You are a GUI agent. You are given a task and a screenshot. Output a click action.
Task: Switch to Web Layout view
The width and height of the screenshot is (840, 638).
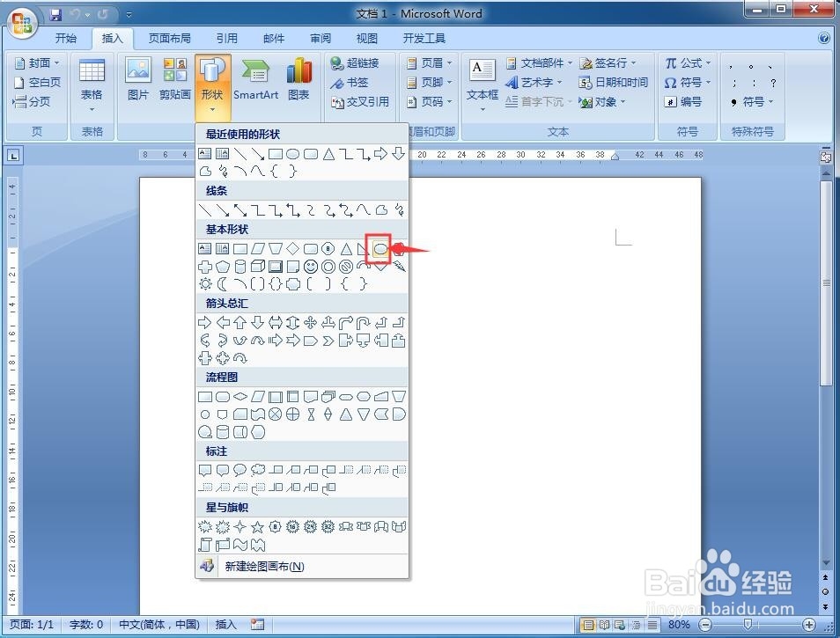[620, 624]
